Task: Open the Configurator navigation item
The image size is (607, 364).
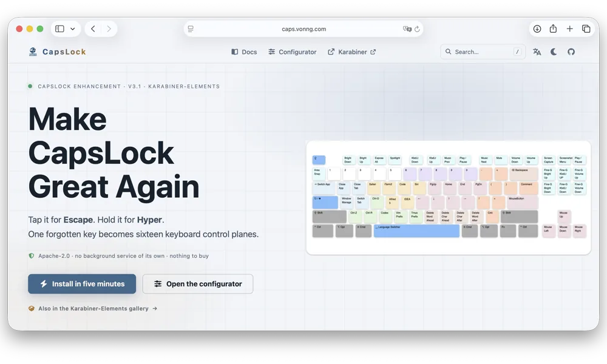Action: [293, 52]
